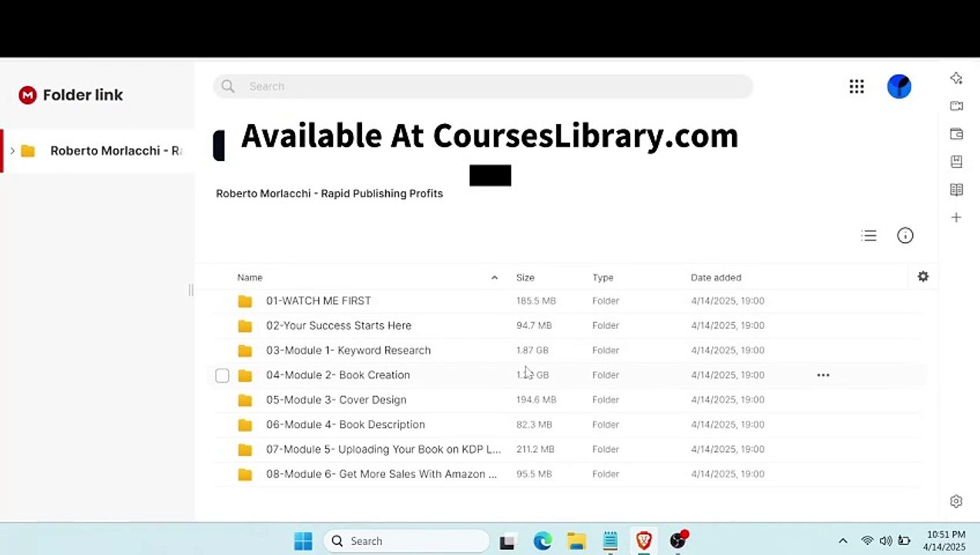The width and height of the screenshot is (980, 555).
Task: Open folder 08-Module 6- Get More Sales With Amazon
Action: tap(381, 474)
